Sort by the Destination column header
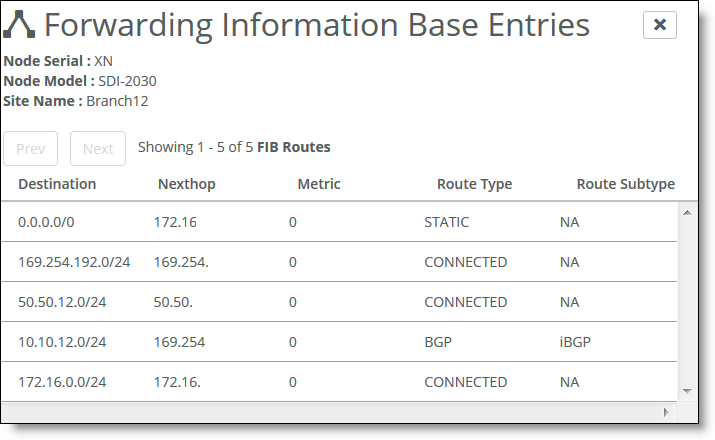Screen dimensions: 715x440 [x=57, y=184]
